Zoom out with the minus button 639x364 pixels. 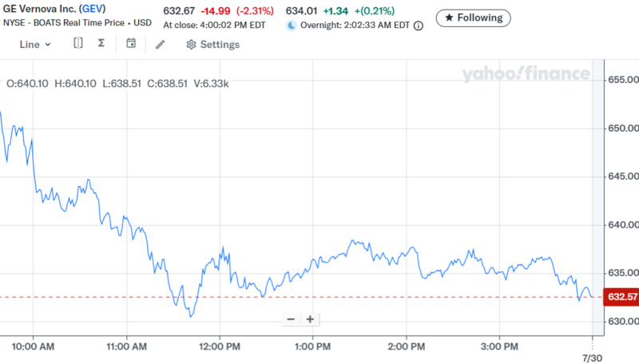(x=291, y=319)
